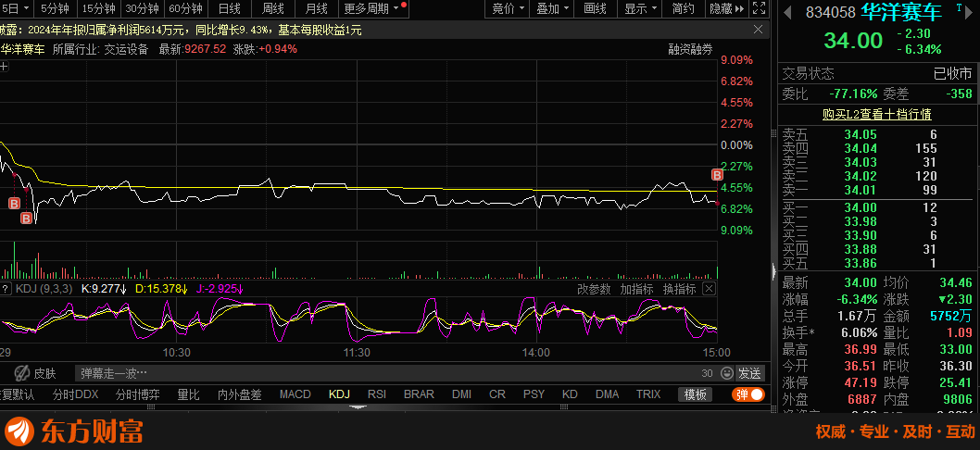Select the MACD indicator tab

(x=295, y=394)
